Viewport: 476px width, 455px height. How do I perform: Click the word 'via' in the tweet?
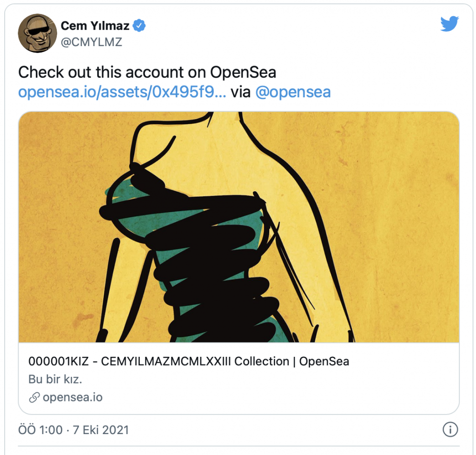click(x=241, y=92)
